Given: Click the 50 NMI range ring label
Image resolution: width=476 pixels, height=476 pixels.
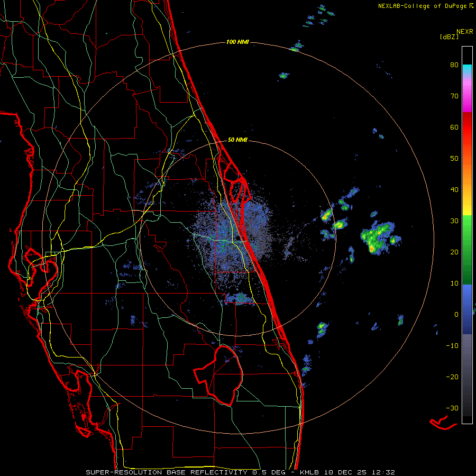Looking at the screenshot, I should [237, 140].
